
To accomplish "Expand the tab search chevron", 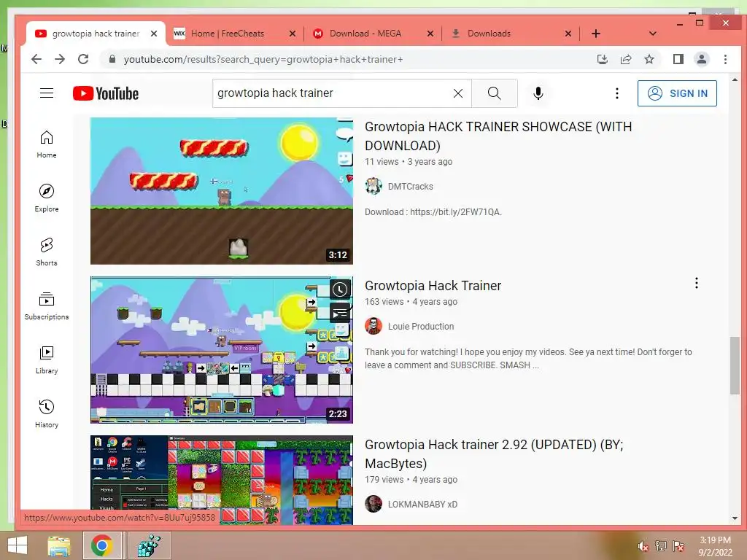I will 653,34.
